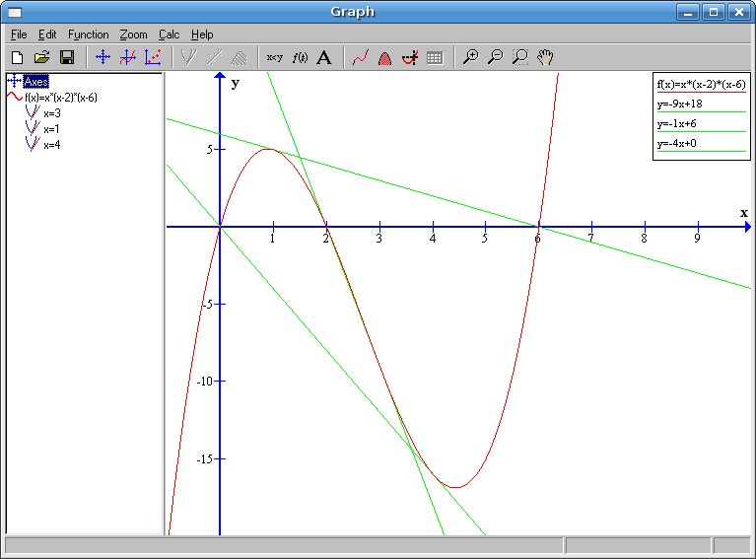Select the zoom window magnifier tool
The width and height of the screenshot is (756, 559).
click(520, 58)
